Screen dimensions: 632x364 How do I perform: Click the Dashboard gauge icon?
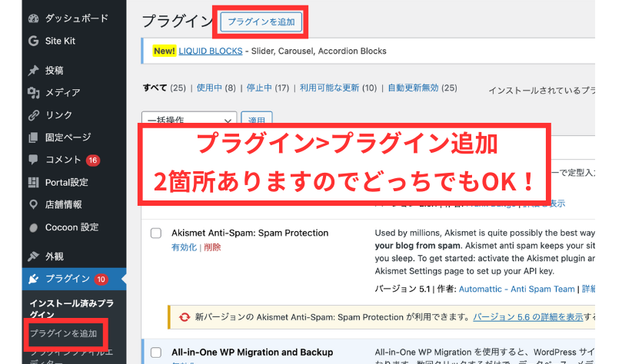pos(34,18)
